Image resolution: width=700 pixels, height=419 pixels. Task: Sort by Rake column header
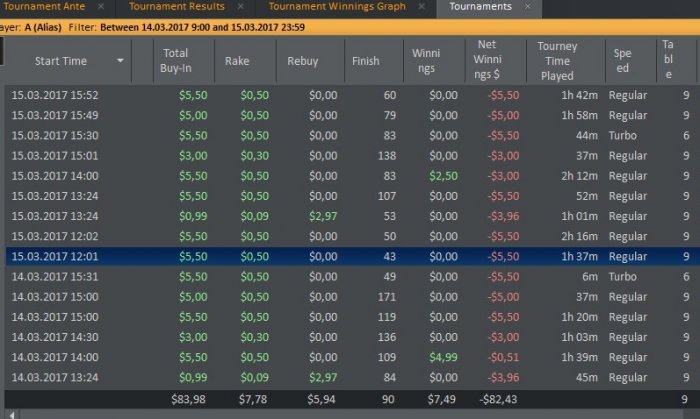coord(237,61)
